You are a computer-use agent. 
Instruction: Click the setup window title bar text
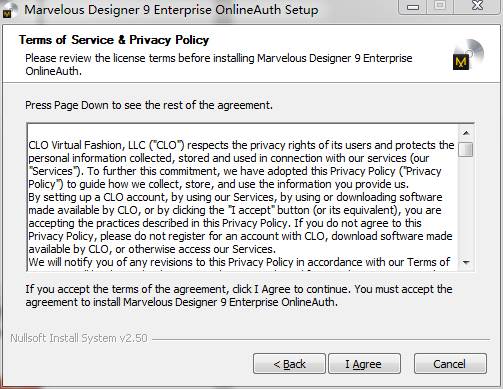tap(171, 10)
